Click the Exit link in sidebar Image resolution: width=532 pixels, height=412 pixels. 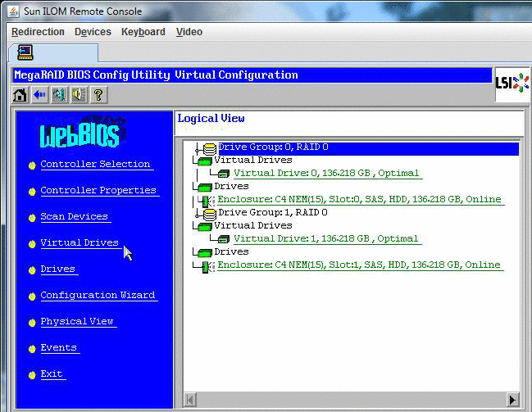point(52,374)
